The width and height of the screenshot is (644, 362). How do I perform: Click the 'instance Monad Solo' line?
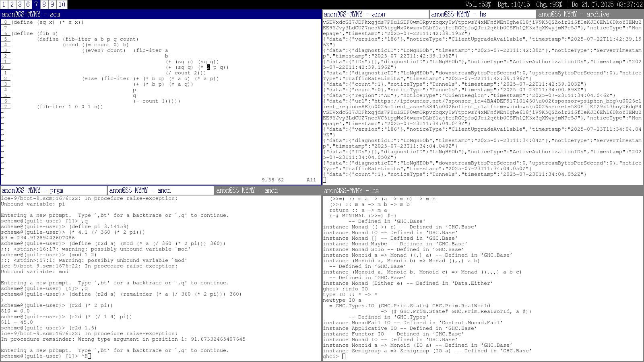click(394, 249)
